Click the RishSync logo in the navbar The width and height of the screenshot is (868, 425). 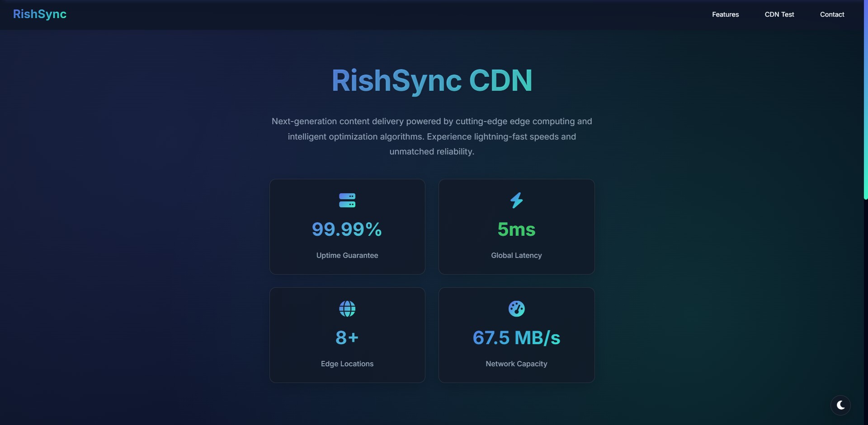point(39,14)
